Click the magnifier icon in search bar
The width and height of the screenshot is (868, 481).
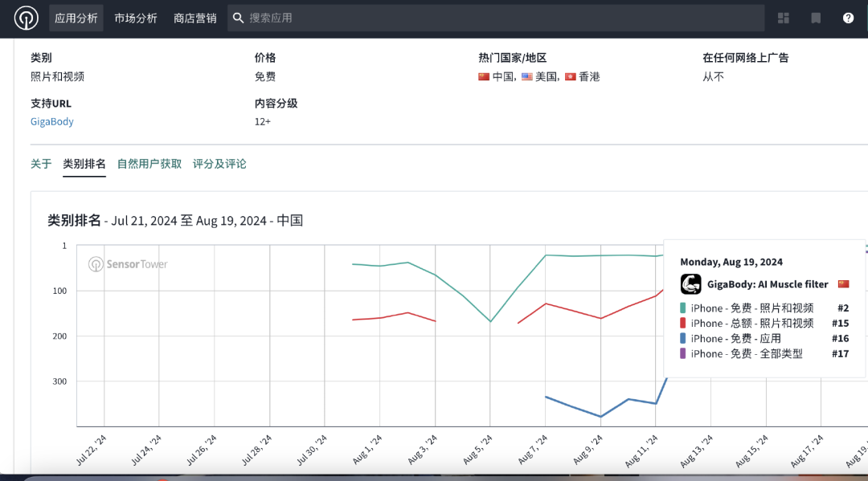point(238,18)
